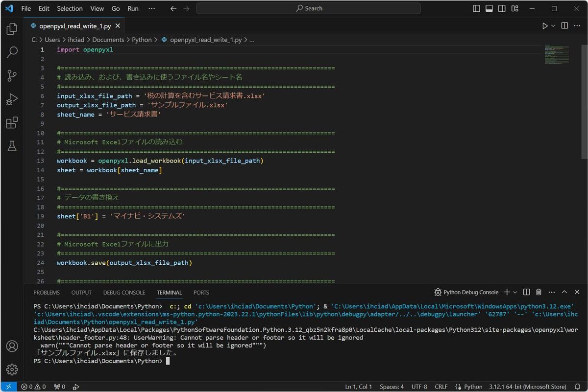Open the Search view in activity bar
Screen dimensions: 588x392
click(12, 52)
